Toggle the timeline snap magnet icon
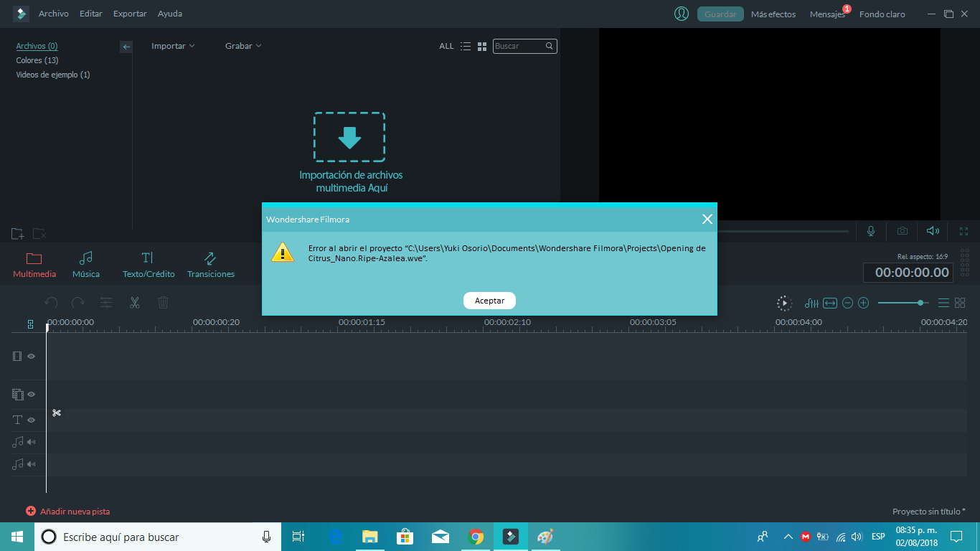This screenshot has width=980, height=551. (x=30, y=324)
